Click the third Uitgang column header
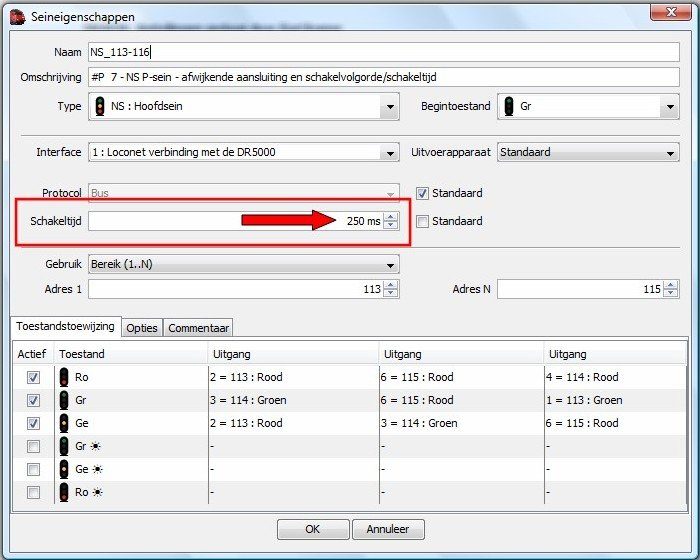 coord(615,354)
